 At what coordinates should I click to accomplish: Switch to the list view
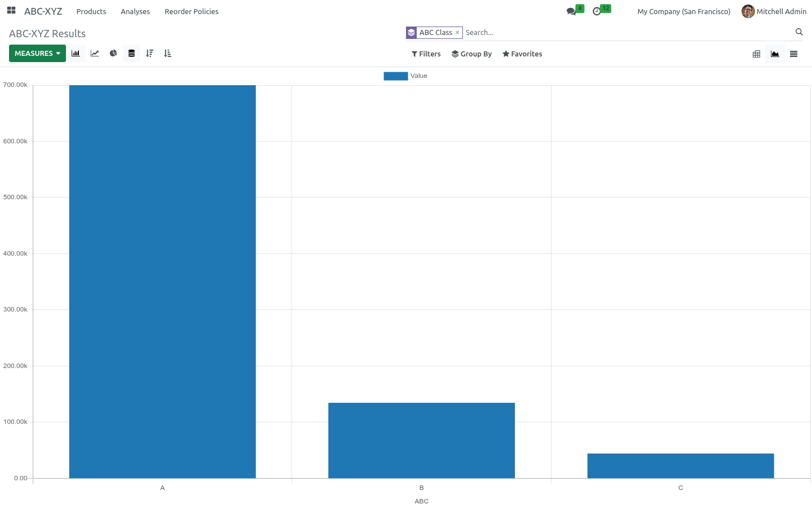[794, 54]
